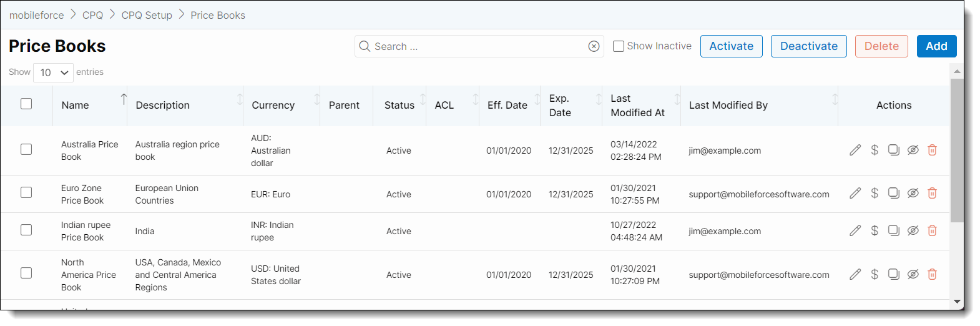Click the scrollbar up arrow
Image resolution: width=980 pixels, height=326 pixels.
[x=957, y=71]
